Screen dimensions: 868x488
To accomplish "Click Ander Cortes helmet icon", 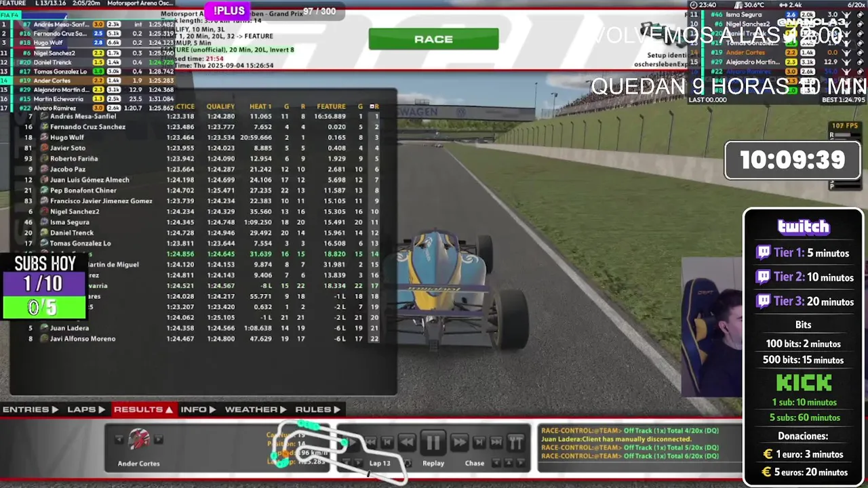I will click(x=139, y=439).
